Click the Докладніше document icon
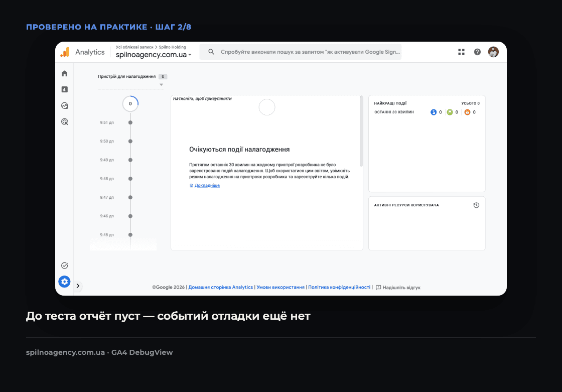 (x=191, y=185)
